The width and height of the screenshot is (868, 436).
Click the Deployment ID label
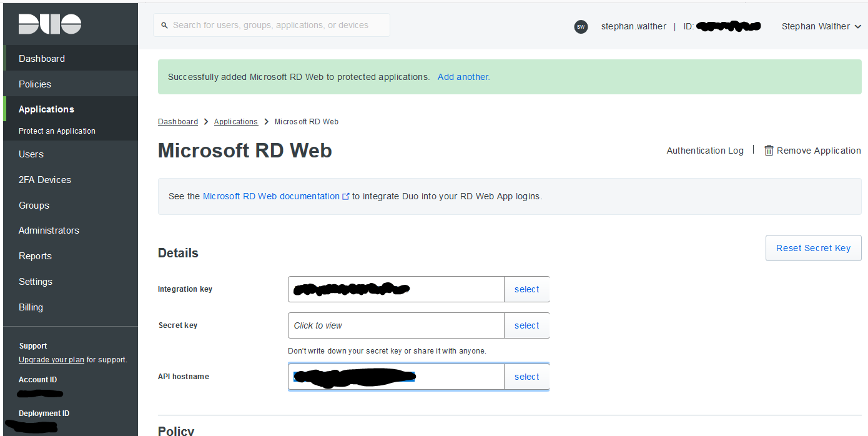click(x=44, y=414)
